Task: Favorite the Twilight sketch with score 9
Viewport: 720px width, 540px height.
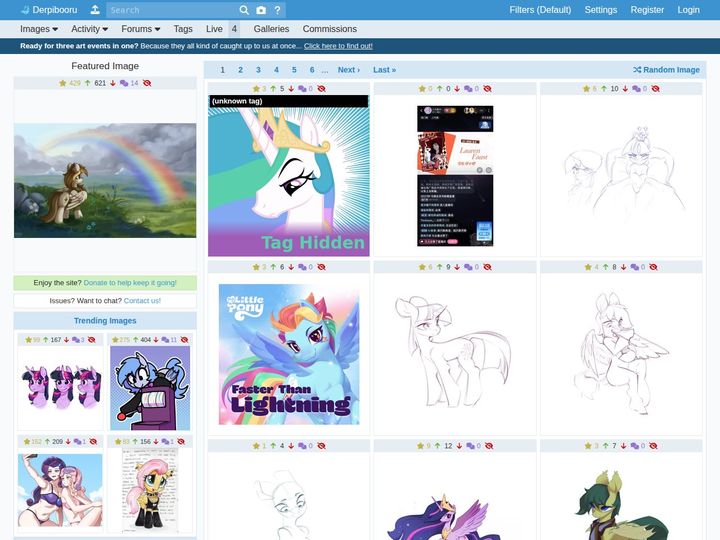Action: pyautogui.click(x=422, y=267)
